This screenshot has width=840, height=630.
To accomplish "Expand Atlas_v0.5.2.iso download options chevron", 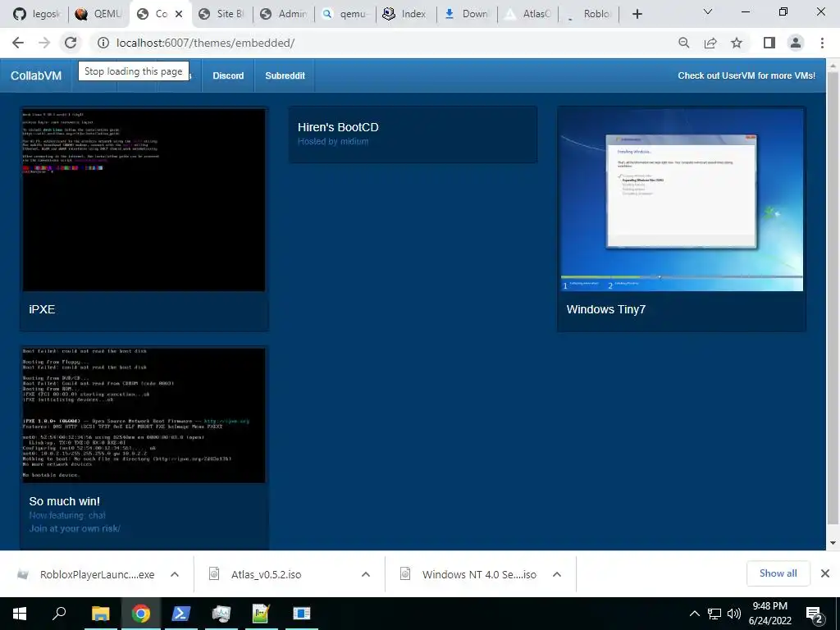I will point(366,574).
